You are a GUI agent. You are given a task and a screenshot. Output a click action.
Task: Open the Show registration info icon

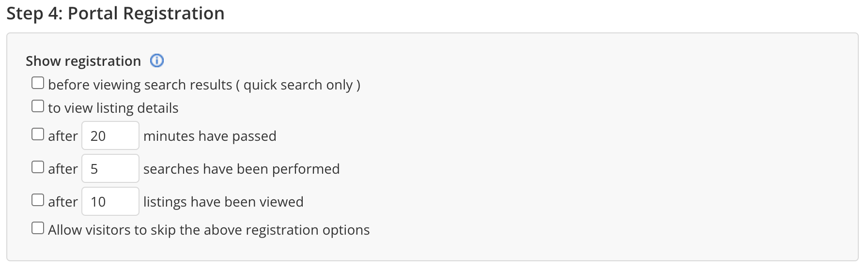[x=157, y=60]
